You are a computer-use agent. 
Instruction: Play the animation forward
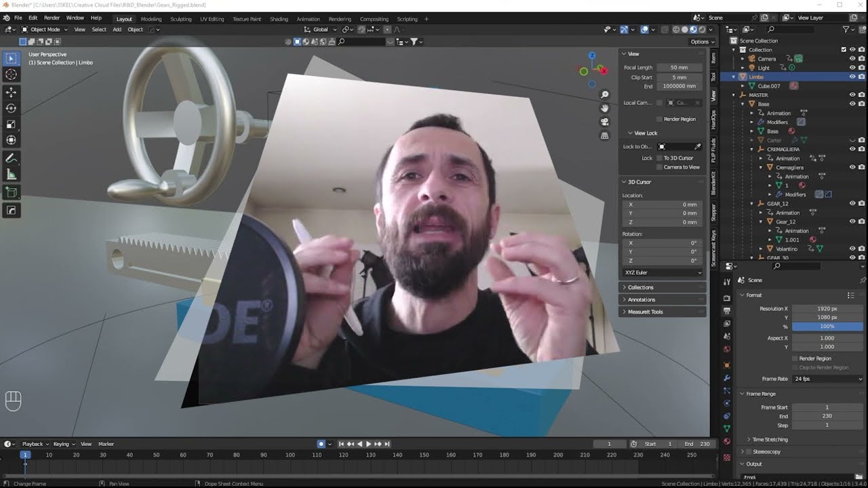[368, 444]
